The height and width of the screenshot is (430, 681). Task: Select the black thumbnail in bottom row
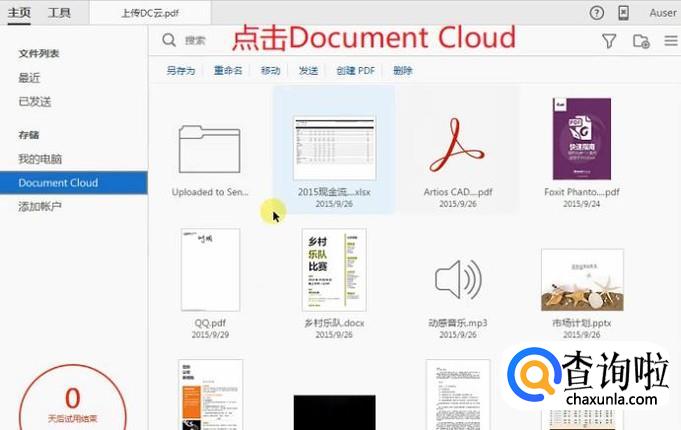click(x=334, y=412)
